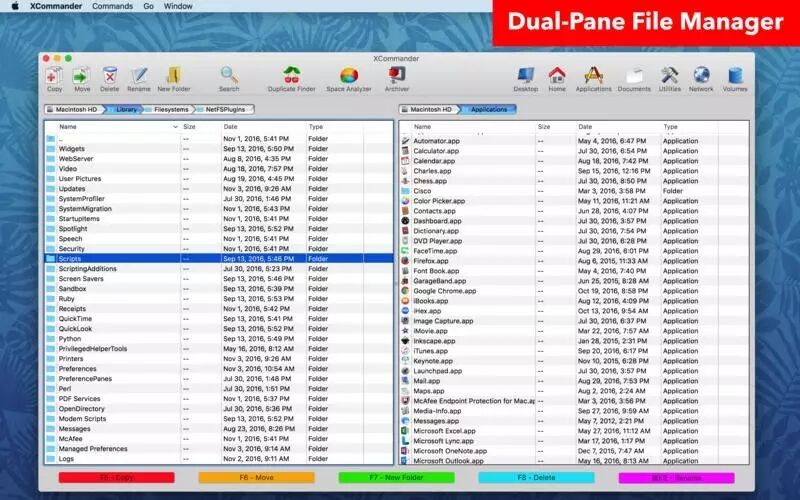Viewport: 800px width, 500px height.
Task: Launch the Duplicate Finder tool
Action: click(x=291, y=79)
